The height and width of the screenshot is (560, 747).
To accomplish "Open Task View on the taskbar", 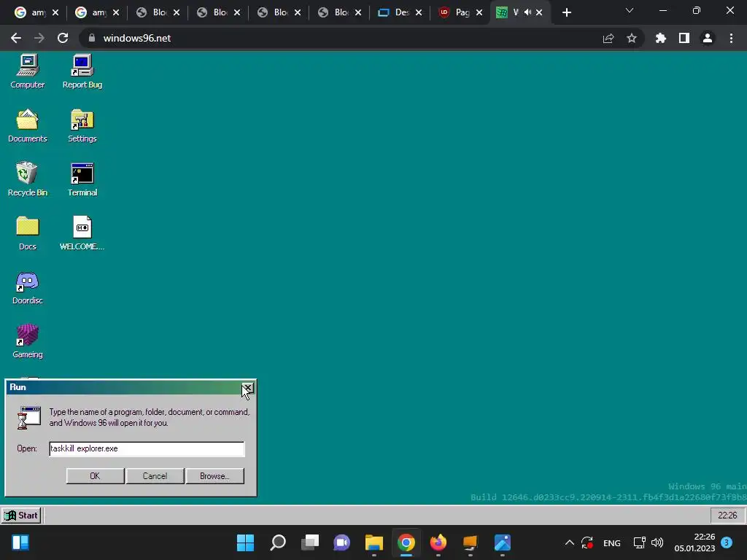I will [309, 542].
